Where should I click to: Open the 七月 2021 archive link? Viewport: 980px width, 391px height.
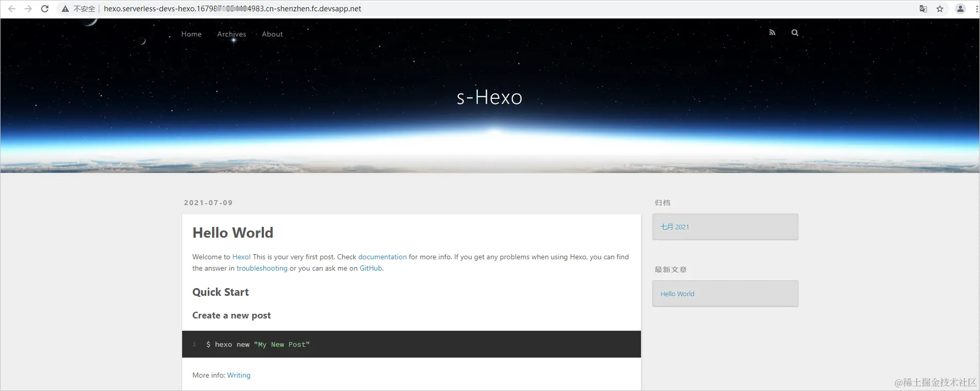click(x=674, y=227)
